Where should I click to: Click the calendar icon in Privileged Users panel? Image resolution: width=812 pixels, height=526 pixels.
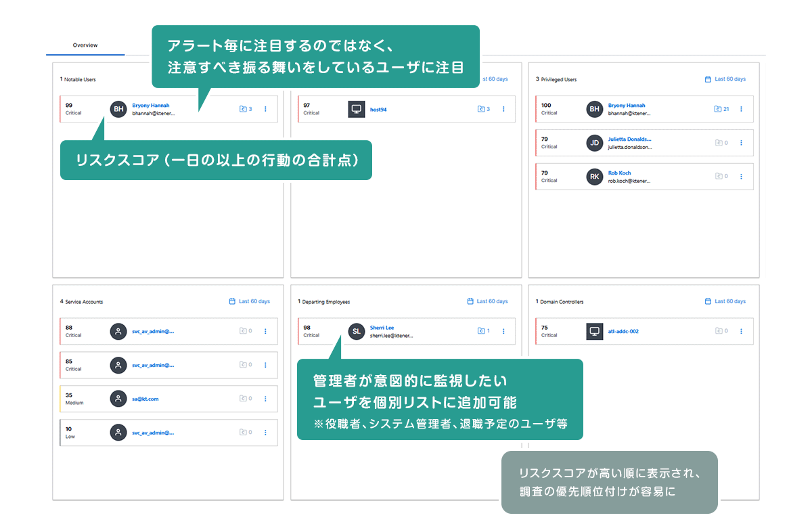(x=706, y=79)
